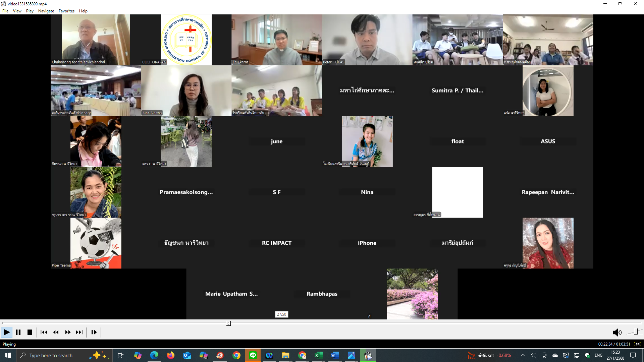
Task: Click the Playing status text
Action: coord(9,344)
